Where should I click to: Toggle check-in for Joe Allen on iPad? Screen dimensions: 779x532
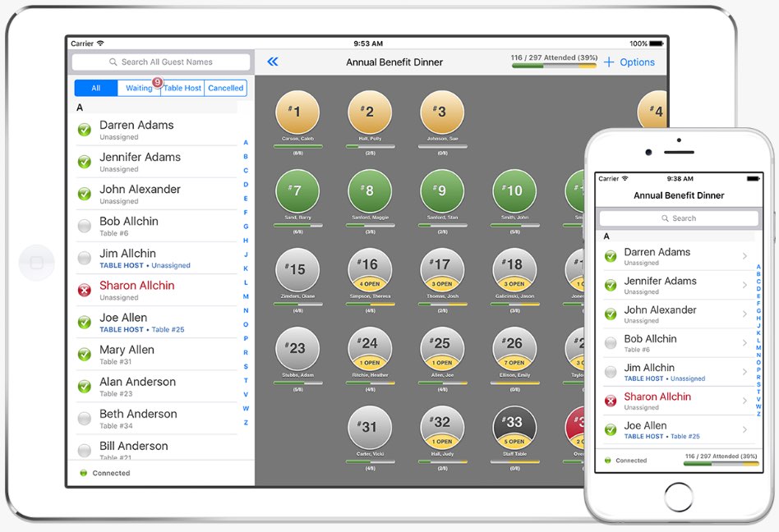point(85,323)
